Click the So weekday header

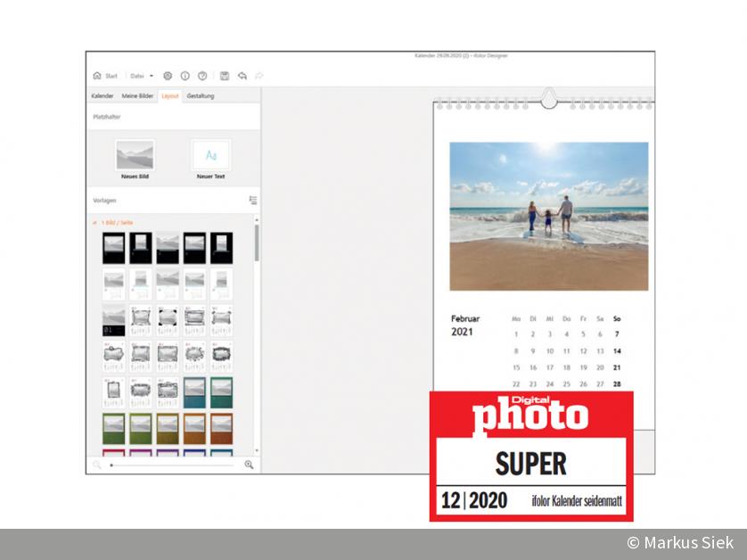(x=617, y=319)
